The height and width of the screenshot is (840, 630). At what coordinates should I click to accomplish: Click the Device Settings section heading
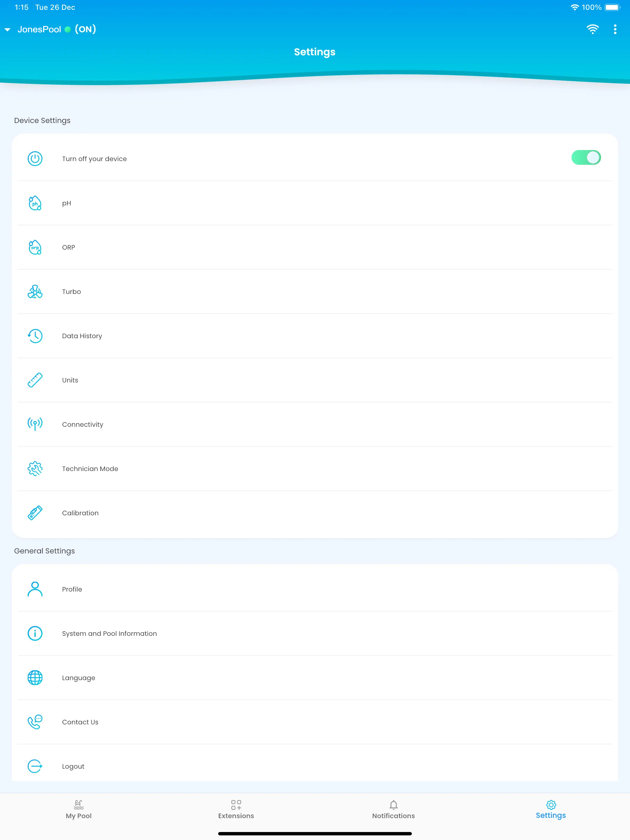tap(42, 121)
